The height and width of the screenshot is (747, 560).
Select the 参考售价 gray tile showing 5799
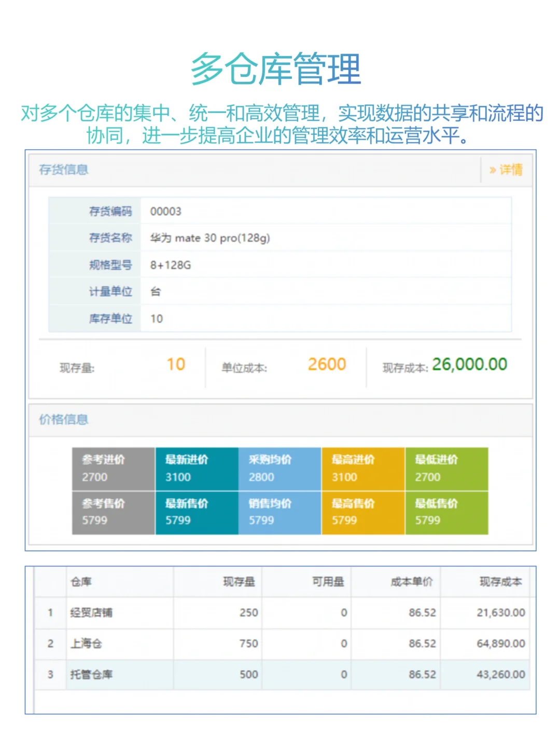click(x=113, y=511)
